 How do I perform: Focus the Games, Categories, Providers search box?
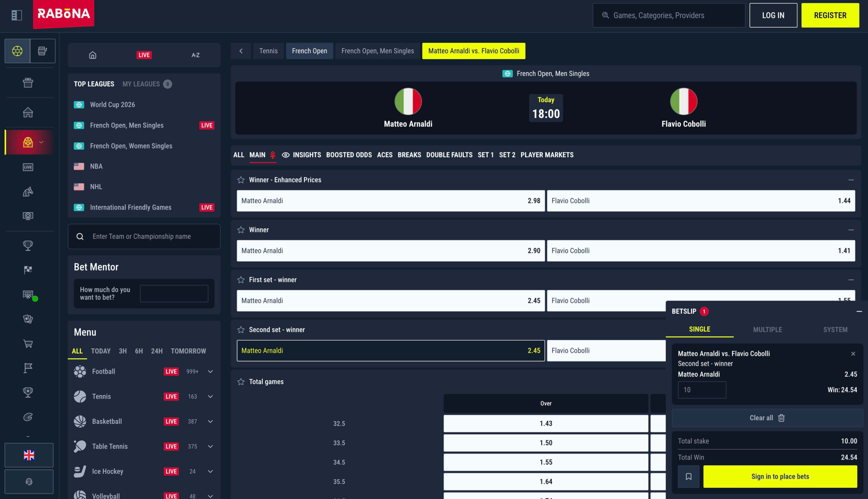pos(669,15)
